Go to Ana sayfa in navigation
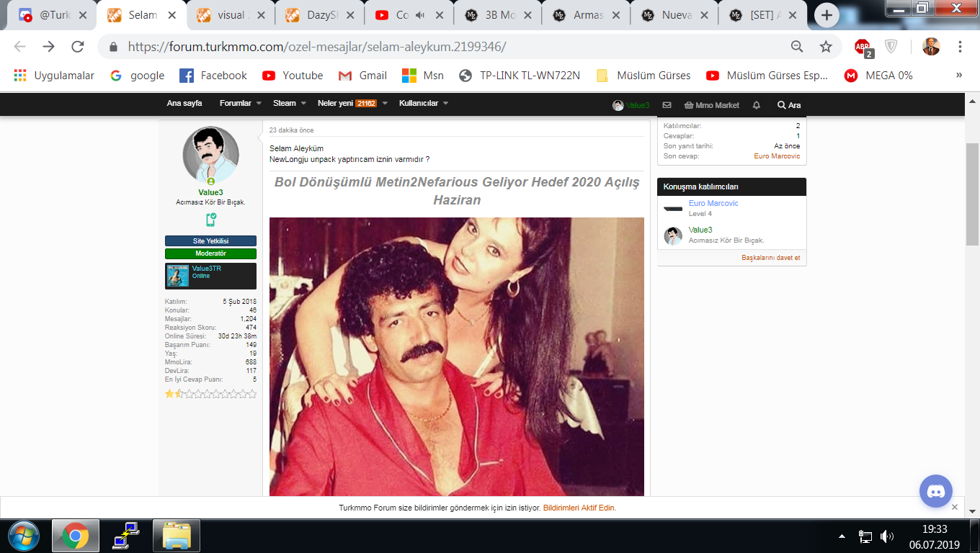980x553 pixels. pos(184,104)
